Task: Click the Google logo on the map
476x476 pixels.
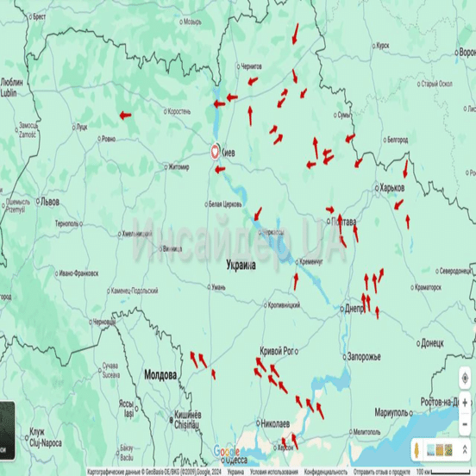Action: pyautogui.click(x=226, y=451)
